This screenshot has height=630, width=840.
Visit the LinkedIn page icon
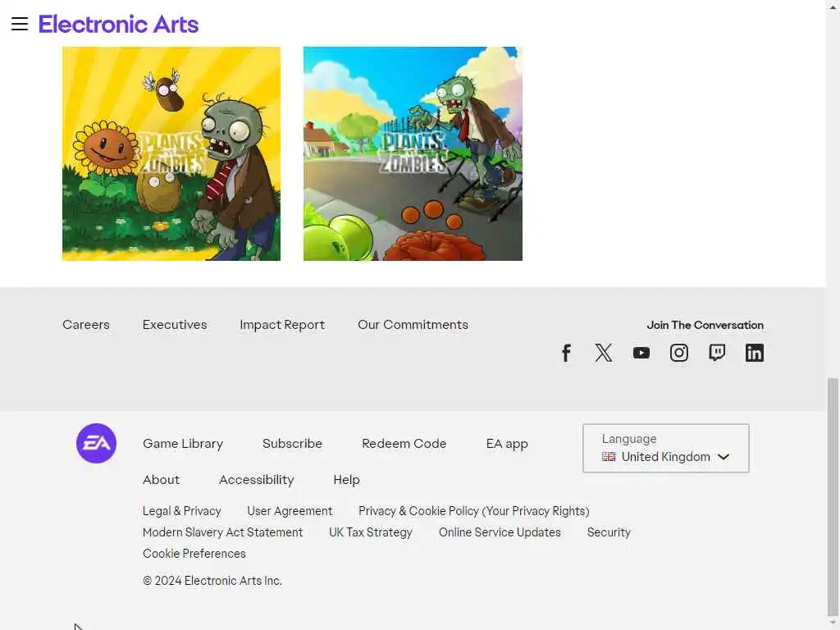pos(755,353)
